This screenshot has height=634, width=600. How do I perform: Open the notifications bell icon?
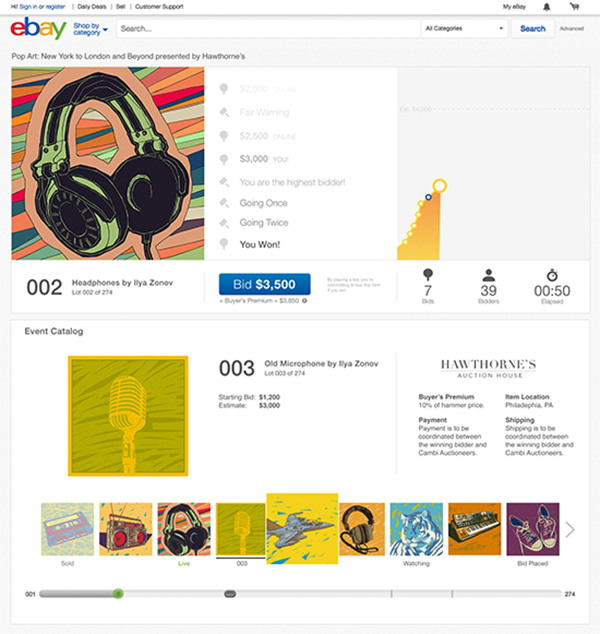click(546, 7)
